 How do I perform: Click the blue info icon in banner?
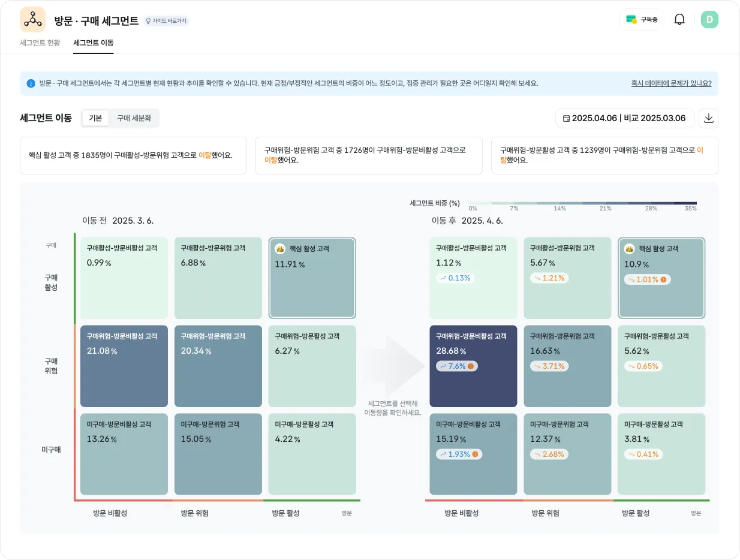coord(31,83)
